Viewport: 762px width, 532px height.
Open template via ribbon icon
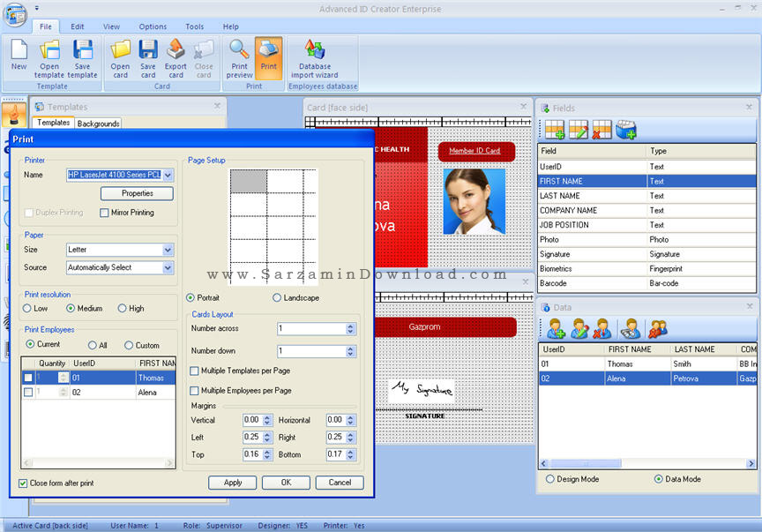point(49,58)
